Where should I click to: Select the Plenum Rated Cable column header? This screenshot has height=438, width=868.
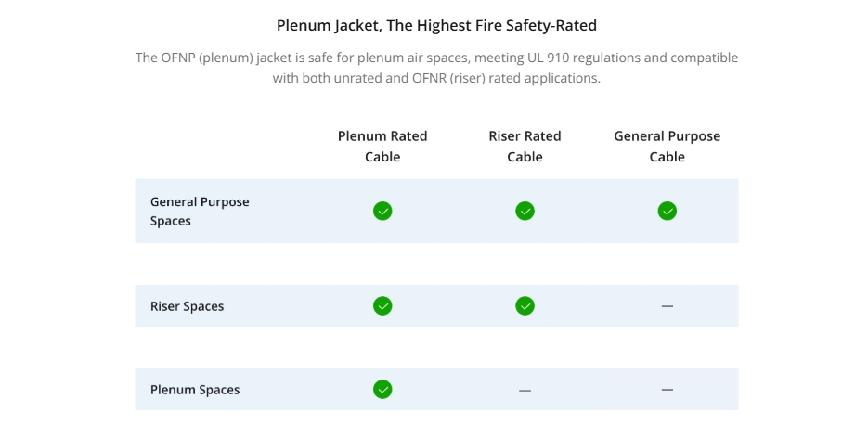382,147
